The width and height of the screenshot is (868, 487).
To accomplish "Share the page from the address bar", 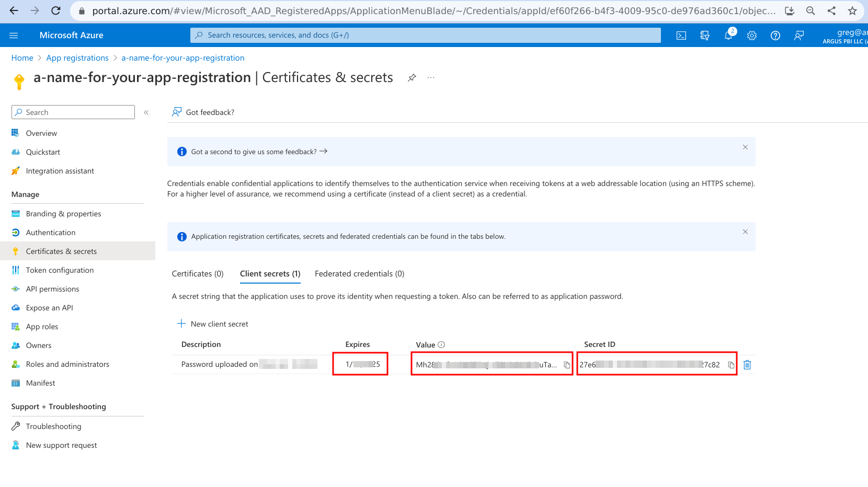I will pos(831,10).
